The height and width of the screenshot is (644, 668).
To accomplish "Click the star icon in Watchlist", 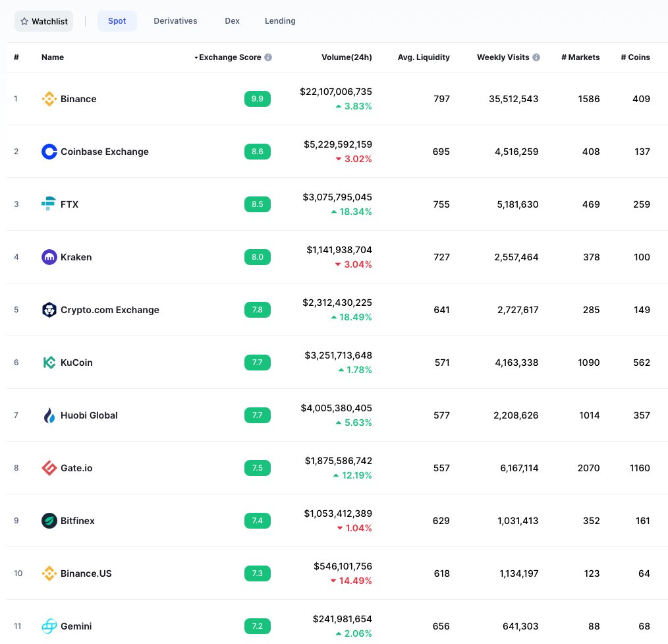I will pyautogui.click(x=24, y=21).
